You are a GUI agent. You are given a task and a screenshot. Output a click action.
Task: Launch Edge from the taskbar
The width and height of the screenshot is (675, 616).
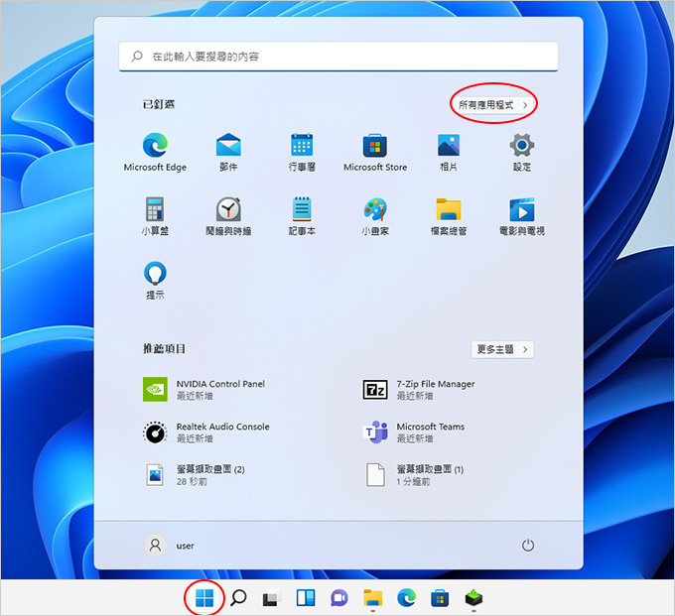pyautogui.click(x=406, y=598)
